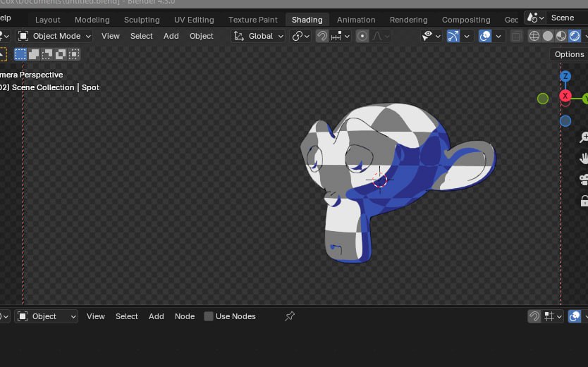The height and width of the screenshot is (367, 588).
Task: Toggle show gizmos button
Action: click(453, 36)
